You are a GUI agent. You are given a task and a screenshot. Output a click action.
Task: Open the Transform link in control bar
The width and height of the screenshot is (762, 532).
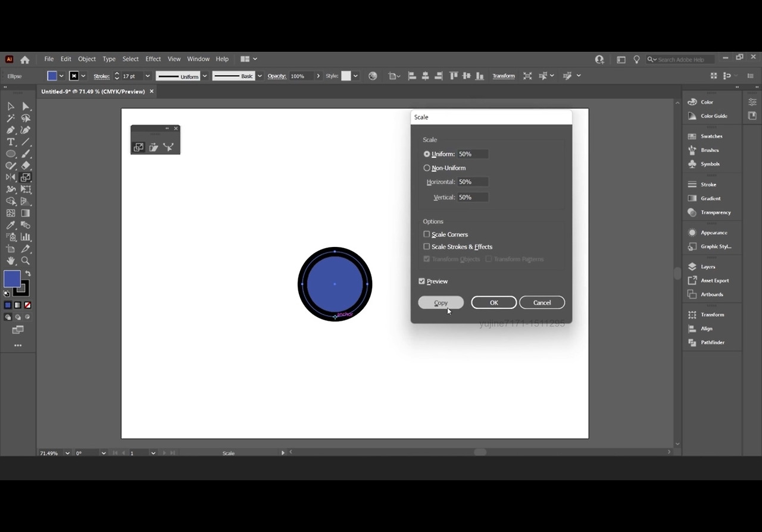click(504, 76)
